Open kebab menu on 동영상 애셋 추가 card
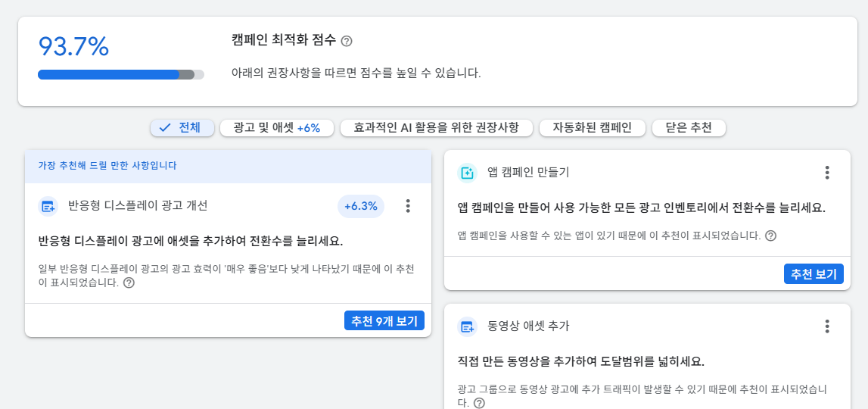This screenshot has width=868, height=409. coord(827,326)
